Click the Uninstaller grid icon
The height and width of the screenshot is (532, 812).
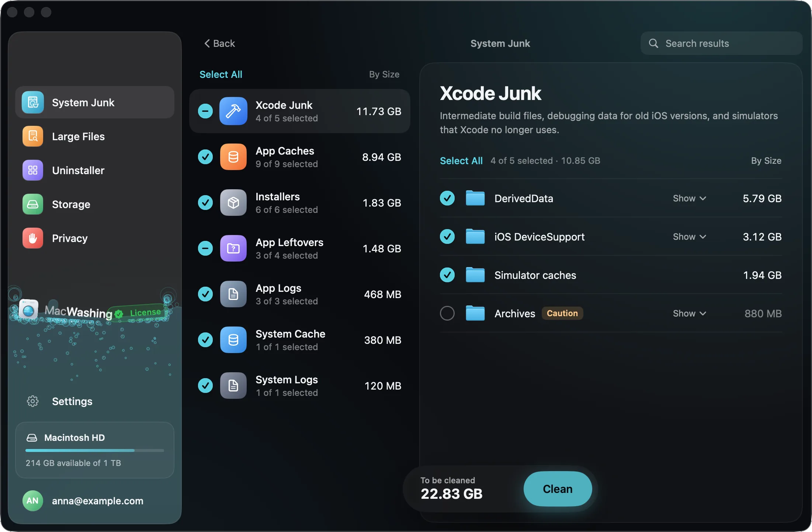[x=33, y=170]
